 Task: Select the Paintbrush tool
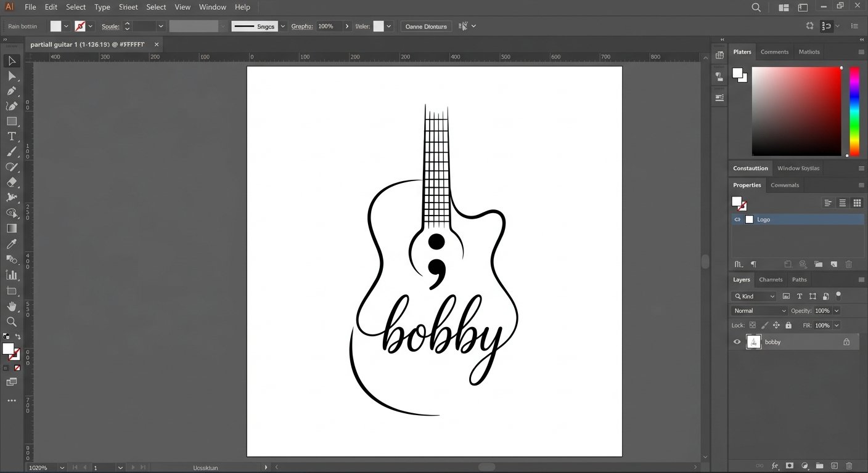pyautogui.click(x=12, y=152)
